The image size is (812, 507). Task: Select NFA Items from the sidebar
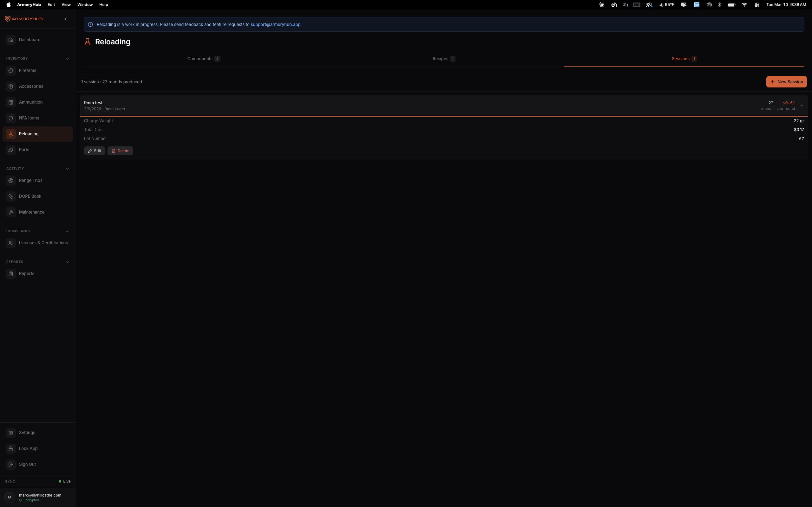tap(29, 118)
